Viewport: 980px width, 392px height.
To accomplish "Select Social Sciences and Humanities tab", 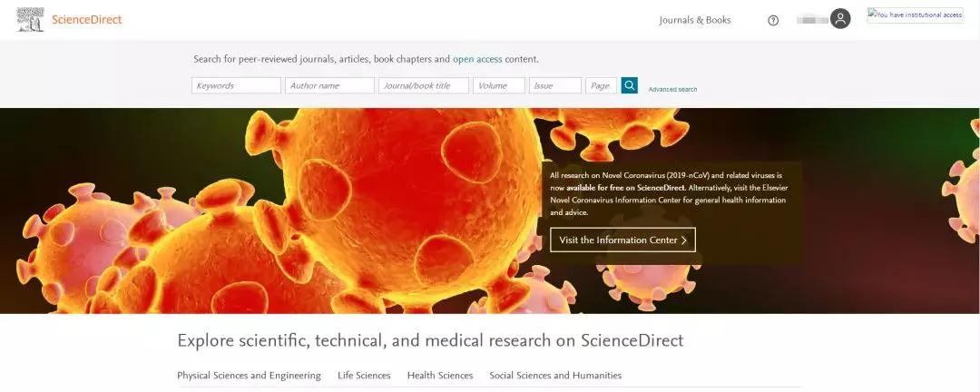I will tap(555, 376).
